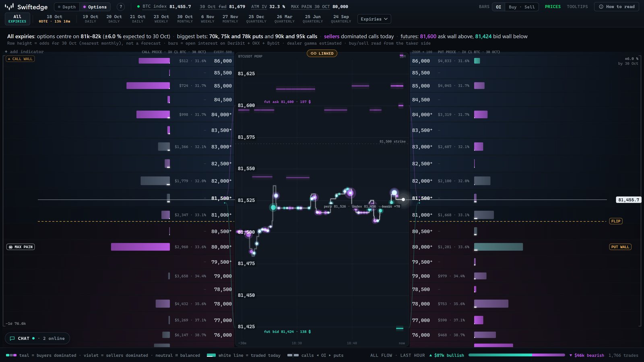Viewport: 644px width, 362px height.
Task: Open How to read guide
Action: [616, 7]
